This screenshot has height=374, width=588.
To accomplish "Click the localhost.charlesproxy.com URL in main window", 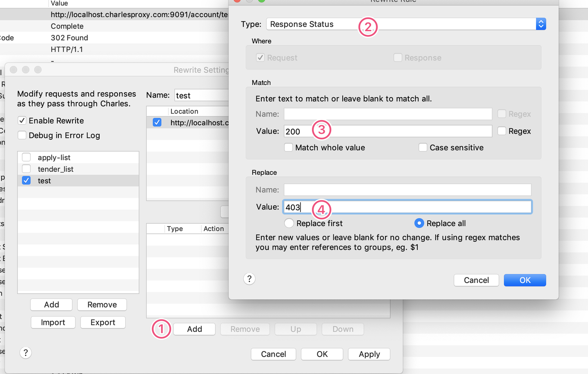I will 140,15.
